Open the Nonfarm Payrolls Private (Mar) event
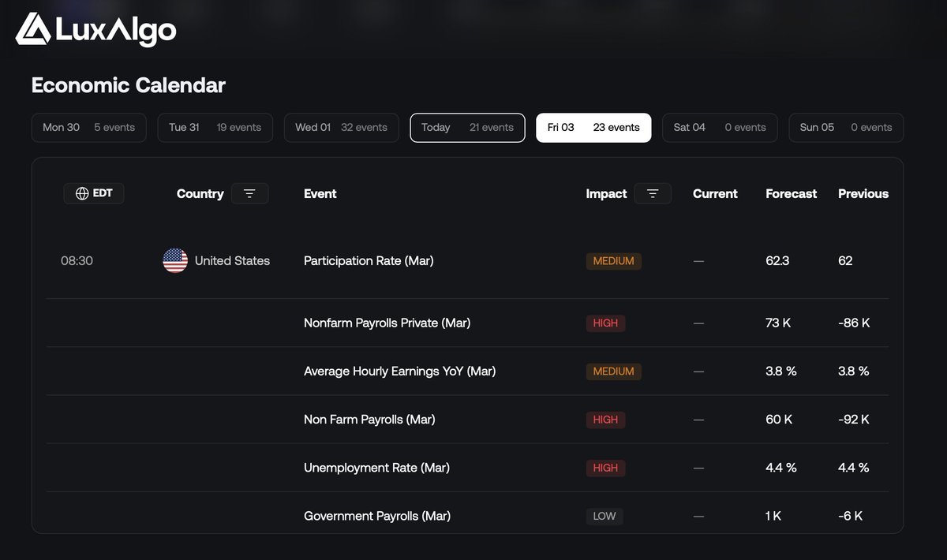 (387, 323)
